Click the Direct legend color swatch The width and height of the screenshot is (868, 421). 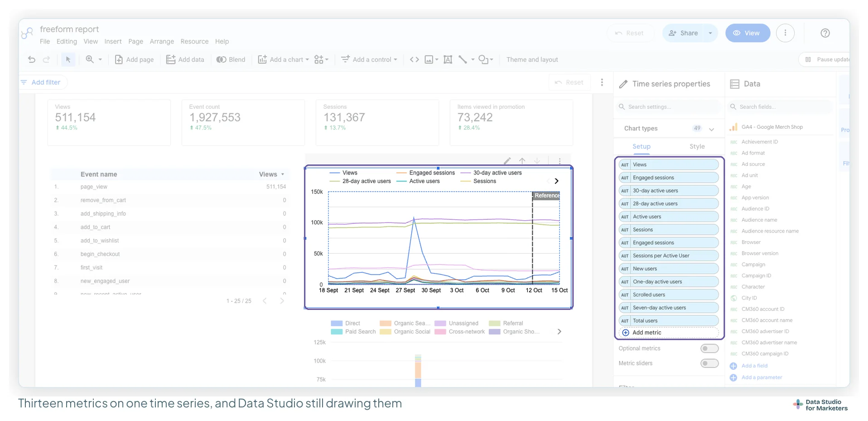coord(337,324)
